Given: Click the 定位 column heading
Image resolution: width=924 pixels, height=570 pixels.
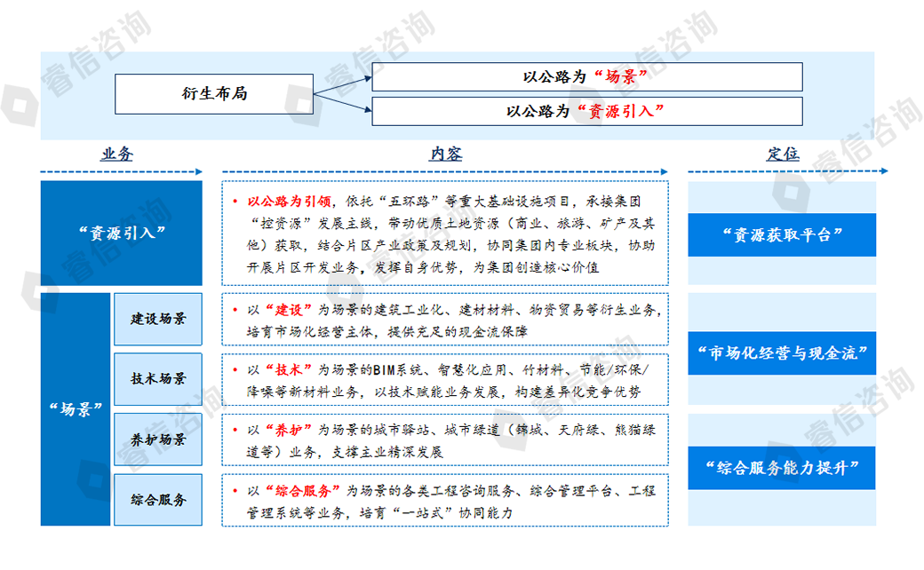Looking at the screenshot, I should coord(782,154).
